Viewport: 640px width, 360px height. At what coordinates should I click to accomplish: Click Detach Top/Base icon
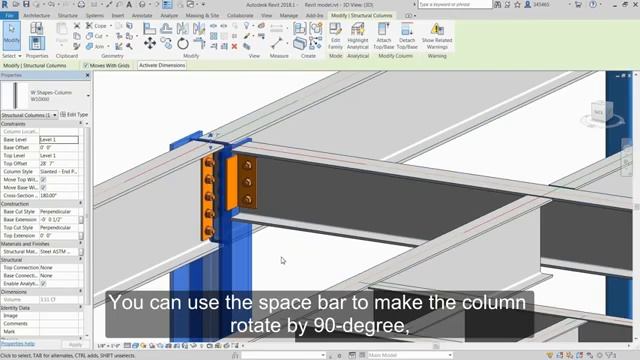point(407,36)
